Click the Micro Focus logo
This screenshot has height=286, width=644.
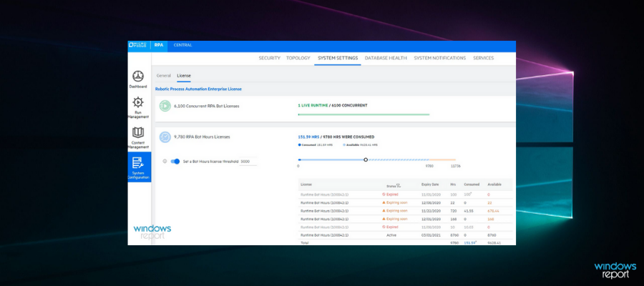tap(138, 45)
